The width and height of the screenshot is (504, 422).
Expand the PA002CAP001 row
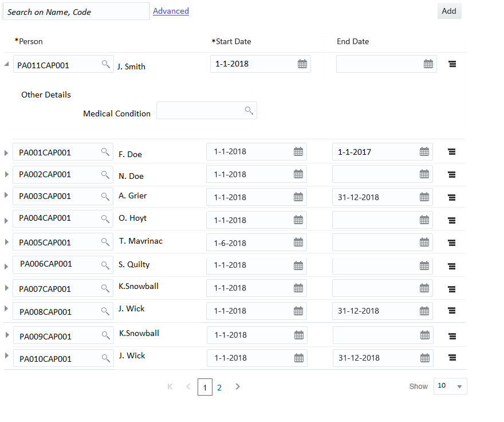coord(6,174)
